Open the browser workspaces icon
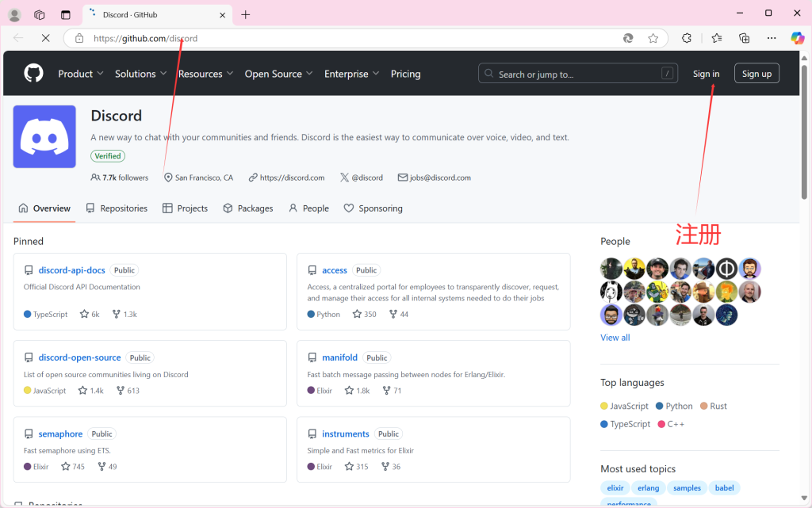 point(40,15)
